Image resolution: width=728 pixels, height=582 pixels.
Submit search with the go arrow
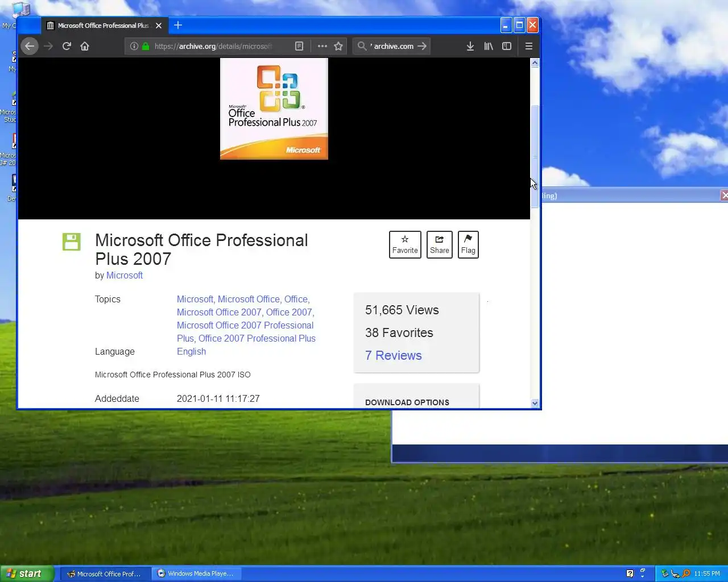click(x=422, y=46)
